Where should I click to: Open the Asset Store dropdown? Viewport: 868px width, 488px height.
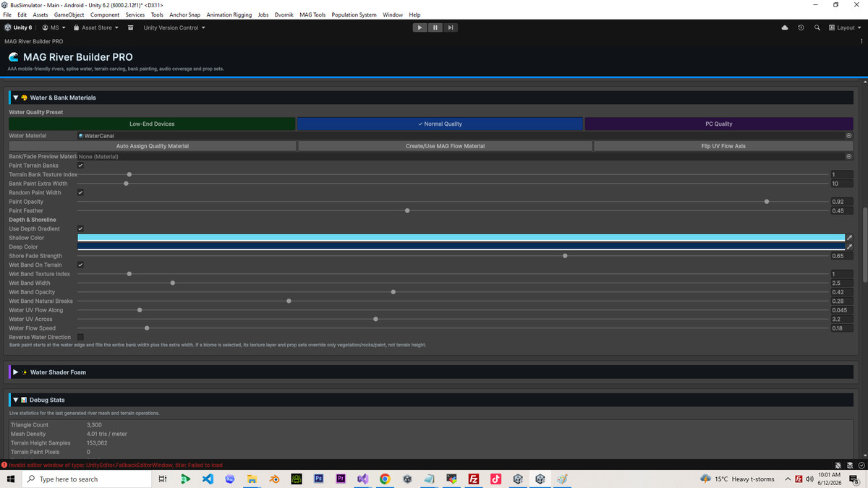(x=95, y=27)
